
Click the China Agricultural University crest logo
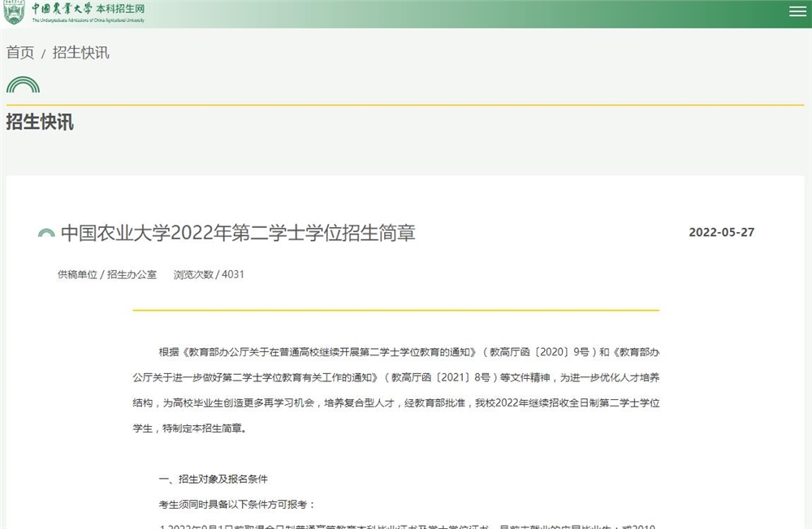[14, 12]
